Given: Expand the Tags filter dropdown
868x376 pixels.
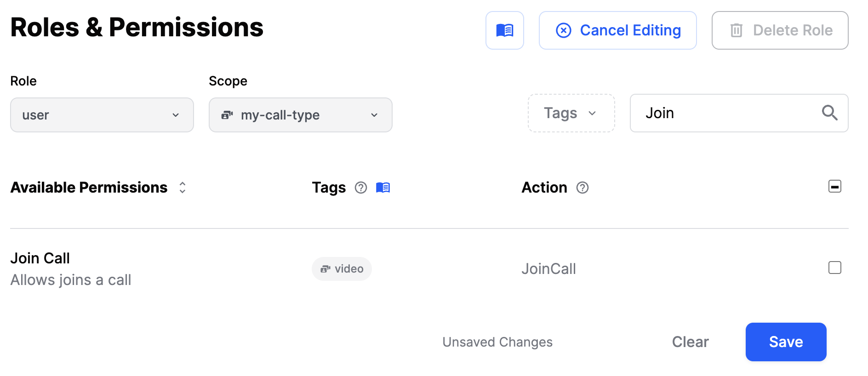Looking at the screenshot, I should (571, 113).
